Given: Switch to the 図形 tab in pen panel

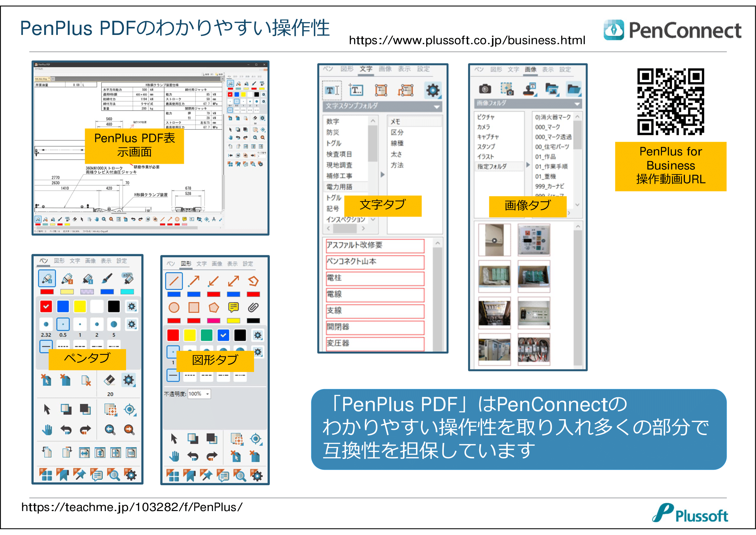Looking at the screenshot, I should [59, 261].
